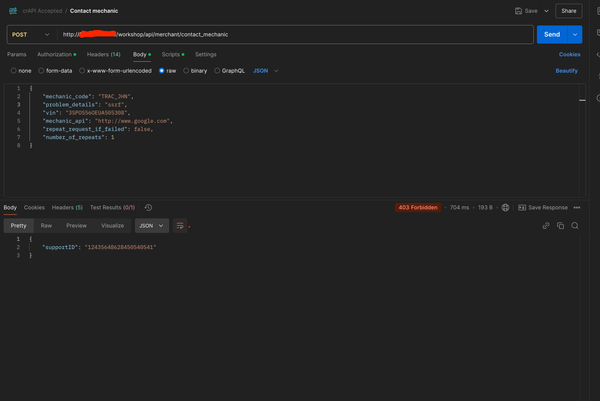Open the Scripts tab
This screenshot has height=401, width=600.
tap(173, 54)
